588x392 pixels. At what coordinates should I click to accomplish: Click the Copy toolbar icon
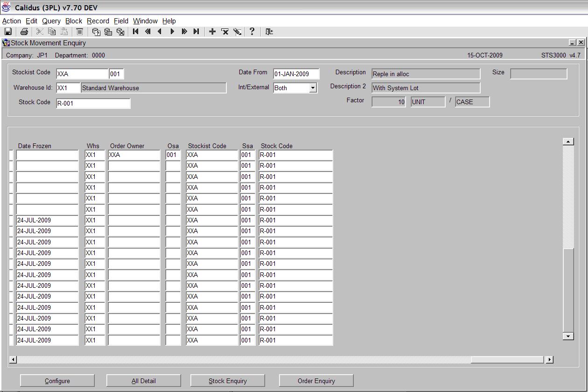pyautogui.click(x=52, y=32)
